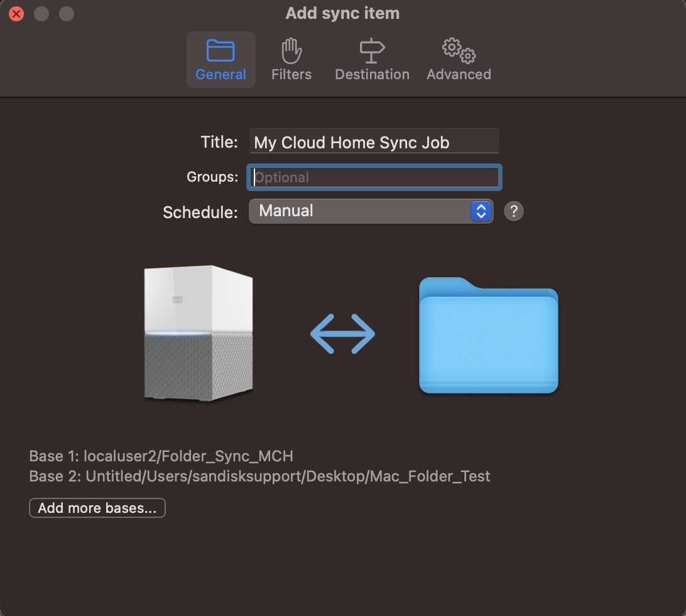This screenshot has width=686, height=616.
Task: Click the Title input field
Action: point(374,141)
